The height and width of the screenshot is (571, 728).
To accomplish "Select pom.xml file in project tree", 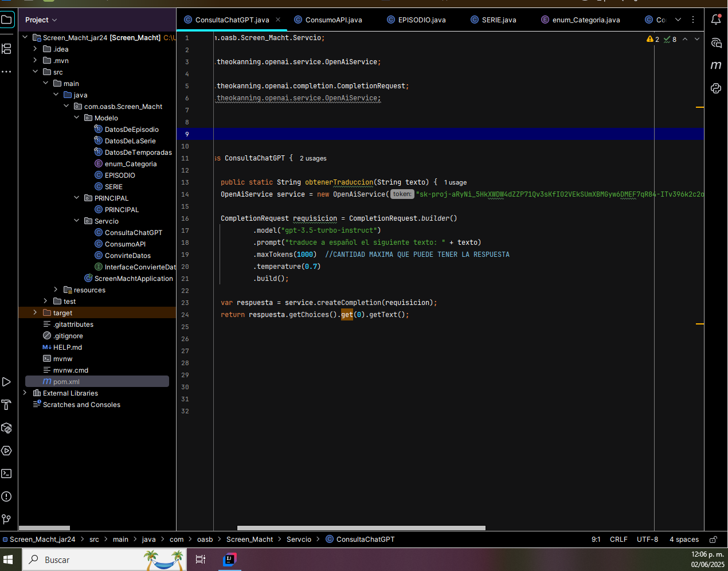I will pos(66,382).
